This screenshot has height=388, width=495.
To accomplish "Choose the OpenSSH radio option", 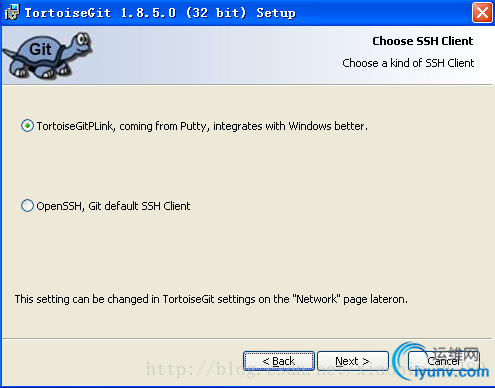I will [27, 206].
